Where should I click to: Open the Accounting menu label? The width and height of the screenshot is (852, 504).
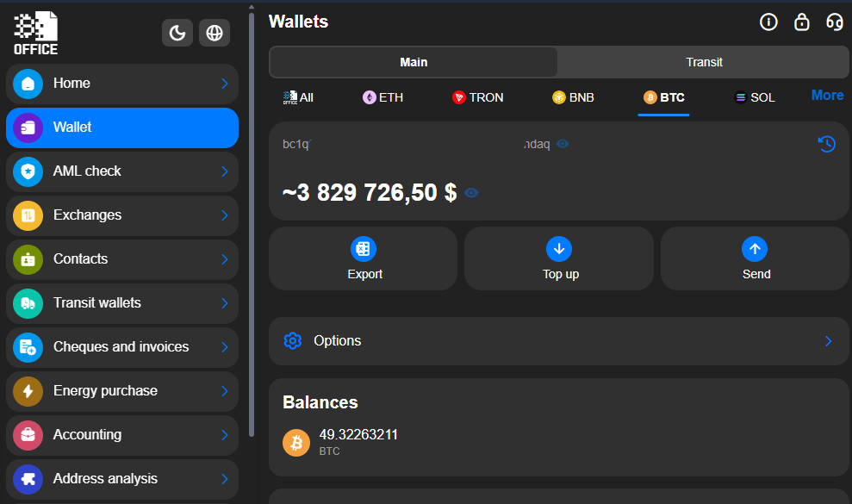tap(88, 435)
